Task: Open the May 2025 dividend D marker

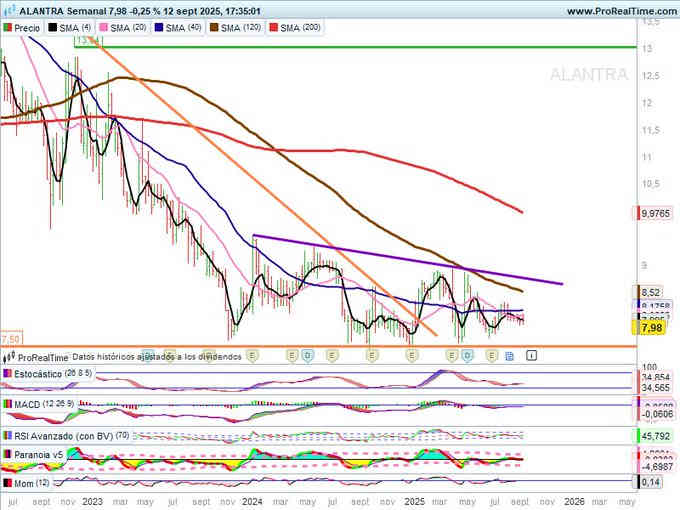Action: (x=467, y=356)
